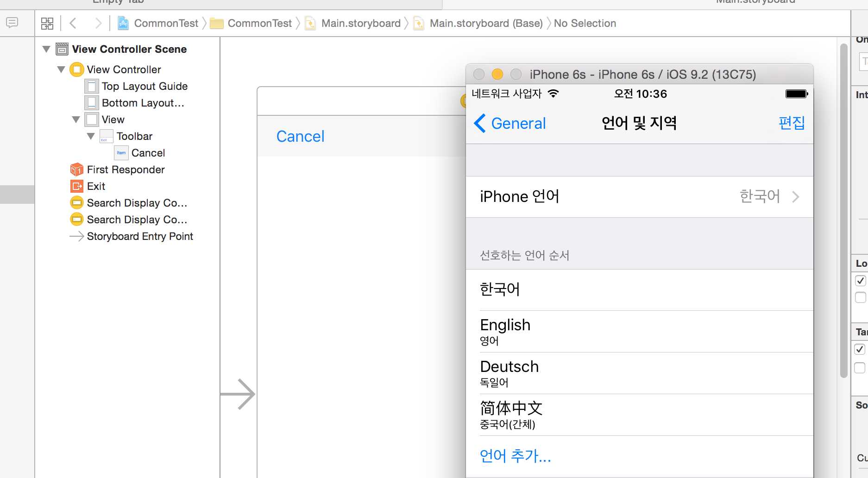Collapse the View Controller disclosure triangle
This screenshot has width=868, height=478.
pyautogui.click(x=61, y=69)
